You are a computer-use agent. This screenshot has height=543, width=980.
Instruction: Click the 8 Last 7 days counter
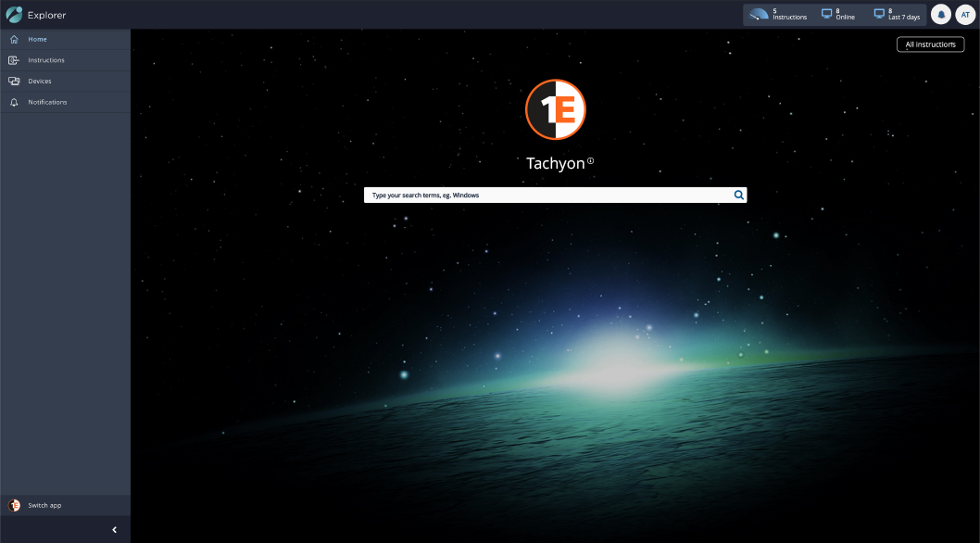tap(897, 15)
